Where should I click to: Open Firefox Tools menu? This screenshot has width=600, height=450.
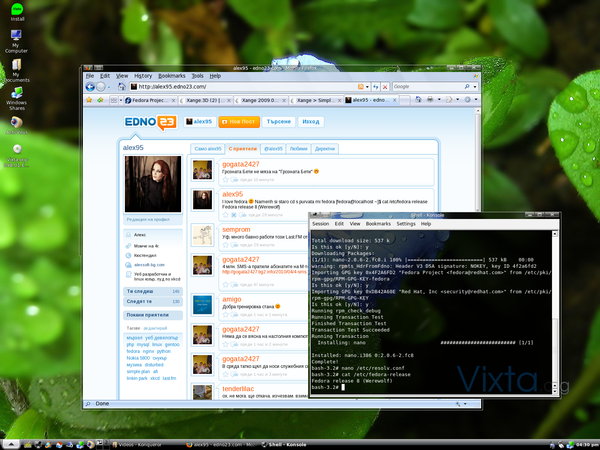click(x=197, y=76)
